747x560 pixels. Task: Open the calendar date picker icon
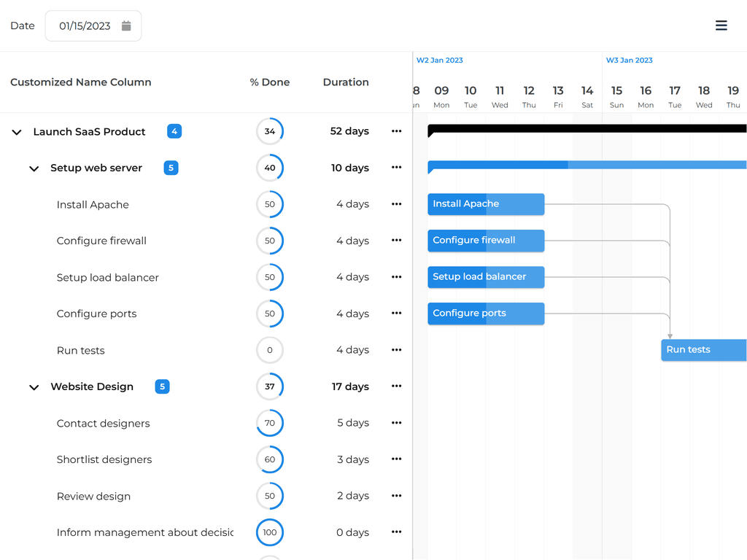pos(126,25)
